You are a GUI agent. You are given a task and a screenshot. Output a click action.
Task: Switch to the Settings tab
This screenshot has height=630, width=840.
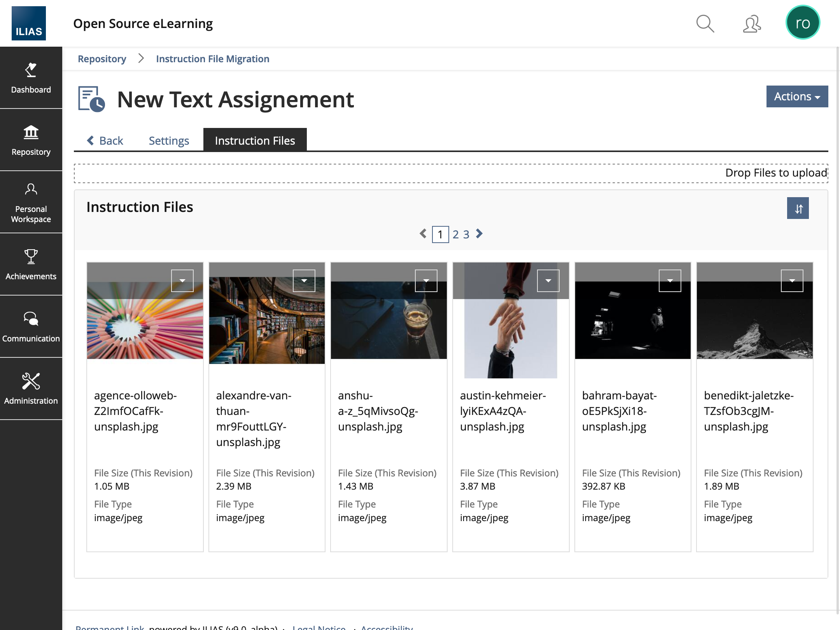click(169, 140)
